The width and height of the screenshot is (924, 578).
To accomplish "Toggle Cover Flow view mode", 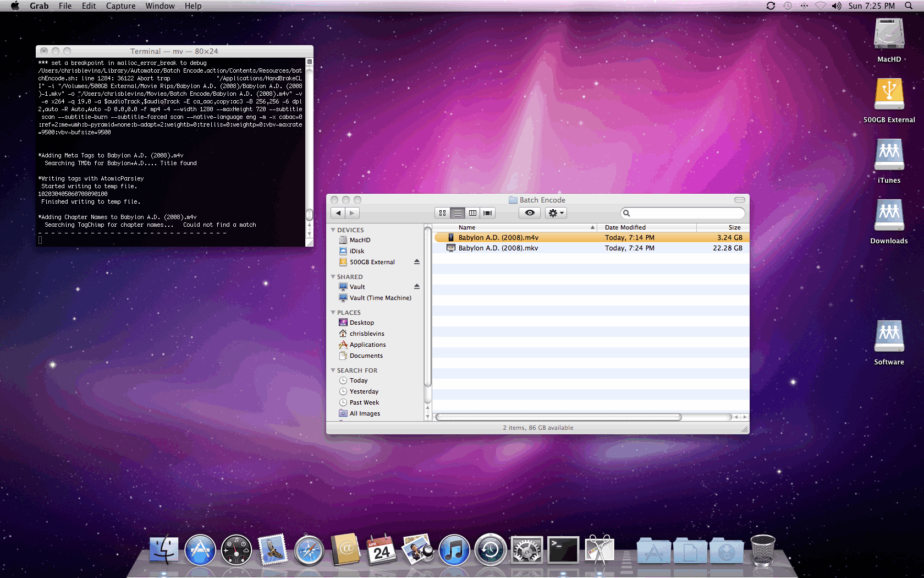I will tap(487, 213).
